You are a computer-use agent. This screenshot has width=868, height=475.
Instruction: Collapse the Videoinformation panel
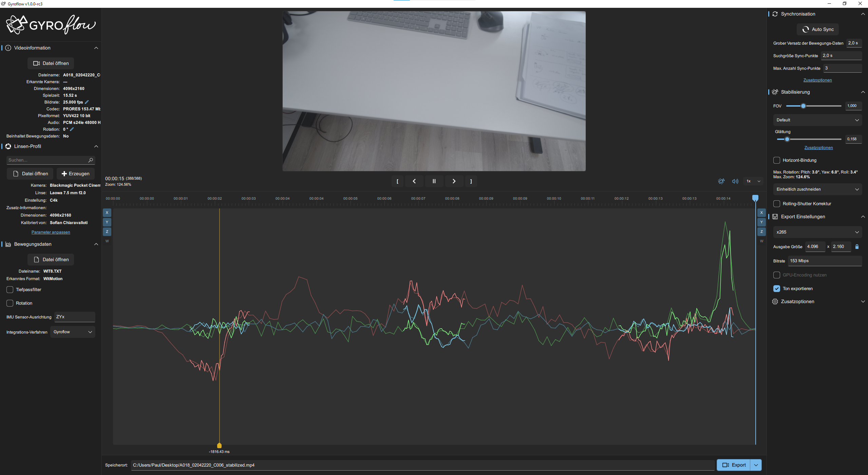(96, 48)
